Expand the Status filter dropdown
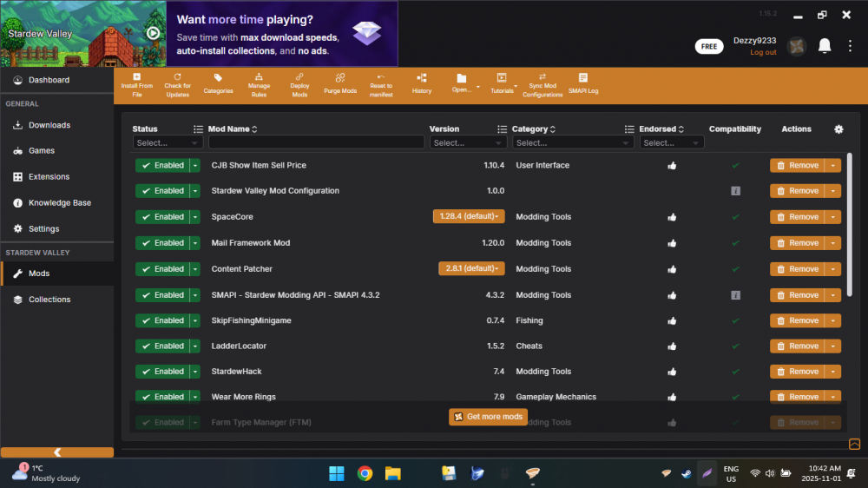Image resolution: width=868 pixels, height=488 pixels. tap(168, 142)
